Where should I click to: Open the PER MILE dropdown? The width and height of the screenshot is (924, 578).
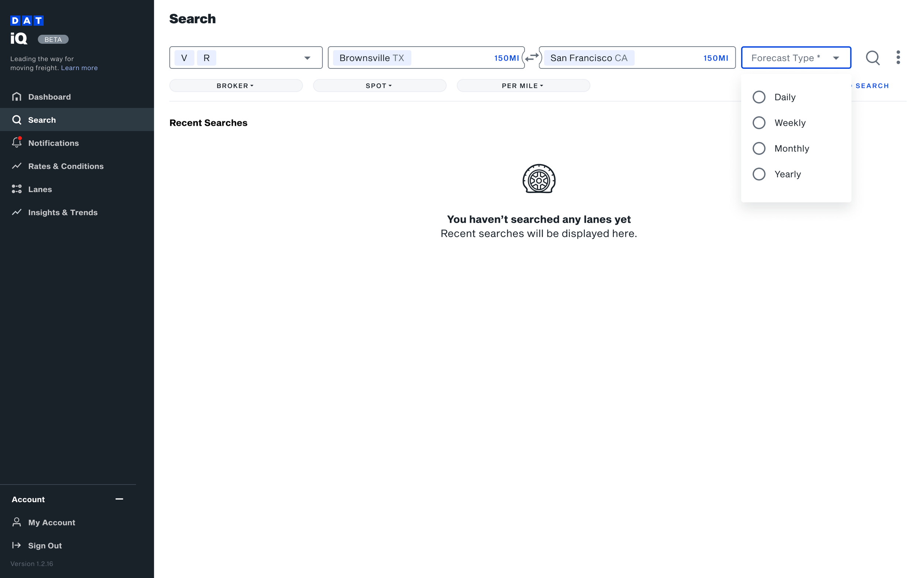coord(523,86)
